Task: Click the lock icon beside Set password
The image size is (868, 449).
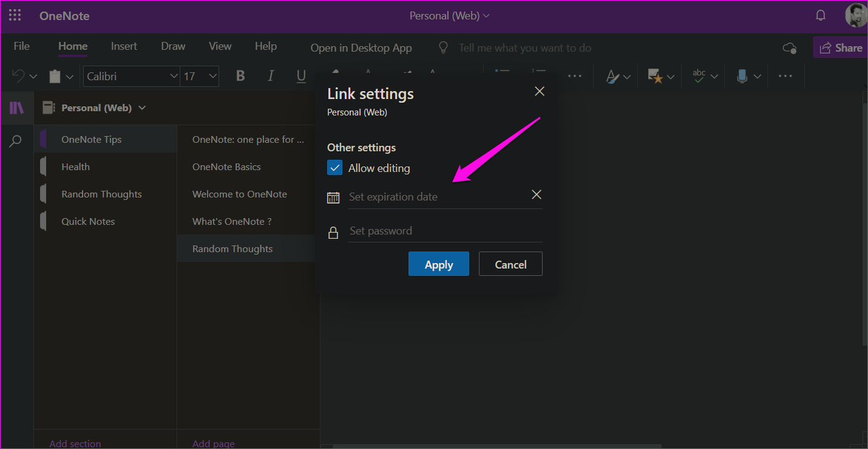Action: [333, 231]
